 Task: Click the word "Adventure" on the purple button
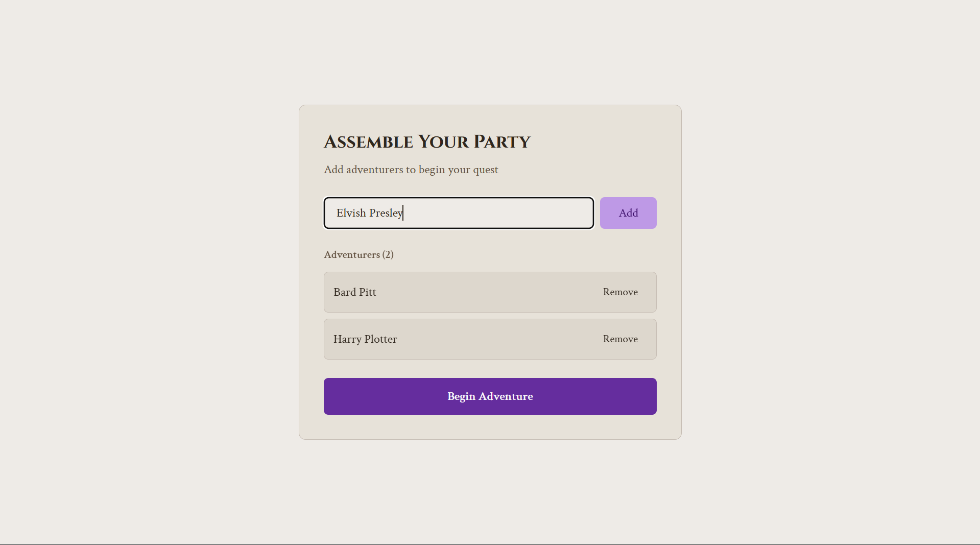point(506,396)
